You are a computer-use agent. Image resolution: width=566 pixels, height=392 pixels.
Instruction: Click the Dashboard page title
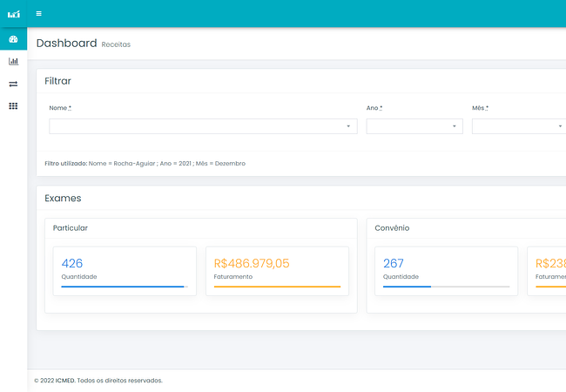click(x=67, y=43)
